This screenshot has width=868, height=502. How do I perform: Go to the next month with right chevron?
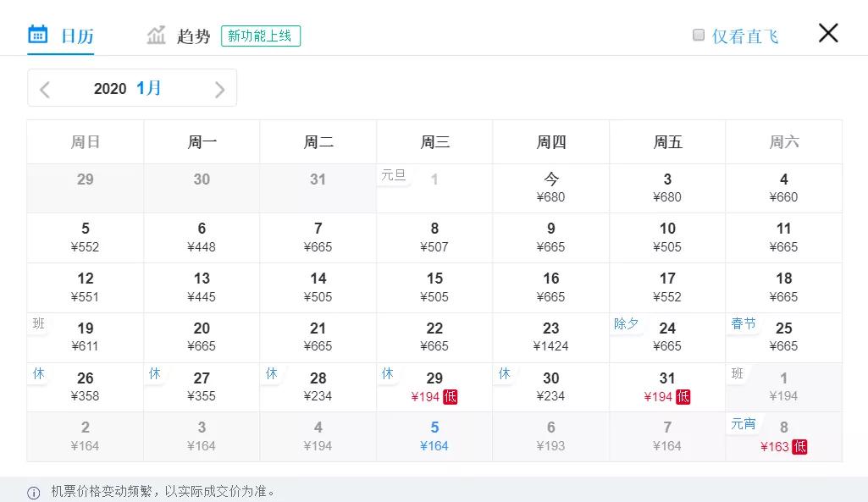point(219,89)
